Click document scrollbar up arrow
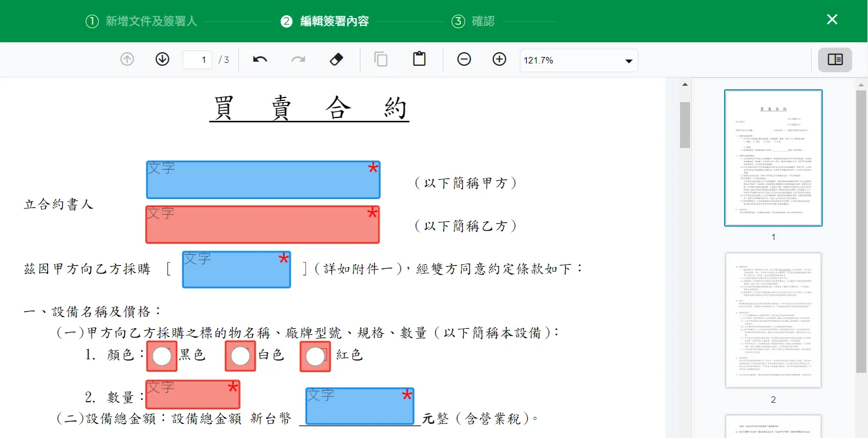 (685, 85)
